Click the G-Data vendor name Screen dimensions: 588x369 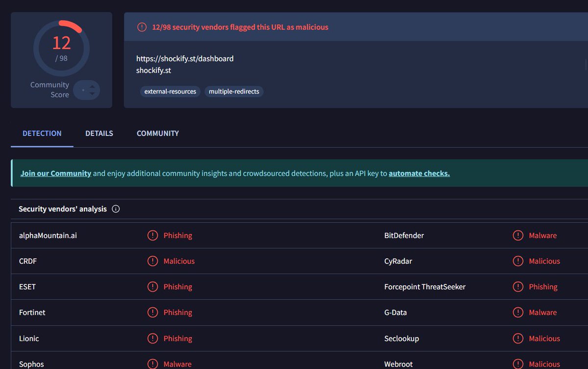coord(395,312)
